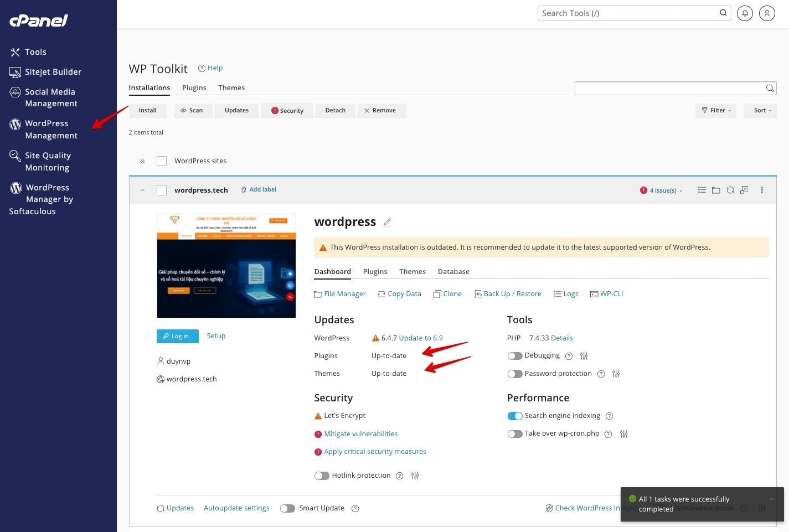789x532 pixels.
Task: Enable the Smart Update toggle
Action: pos(287,508)
